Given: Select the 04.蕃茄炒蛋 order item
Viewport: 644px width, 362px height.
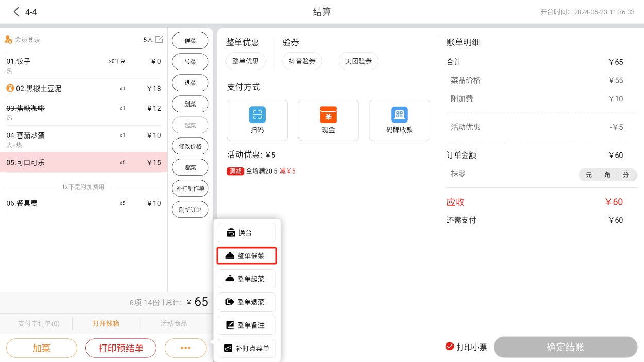Looking at the screenshot, I should coord(83,139).
